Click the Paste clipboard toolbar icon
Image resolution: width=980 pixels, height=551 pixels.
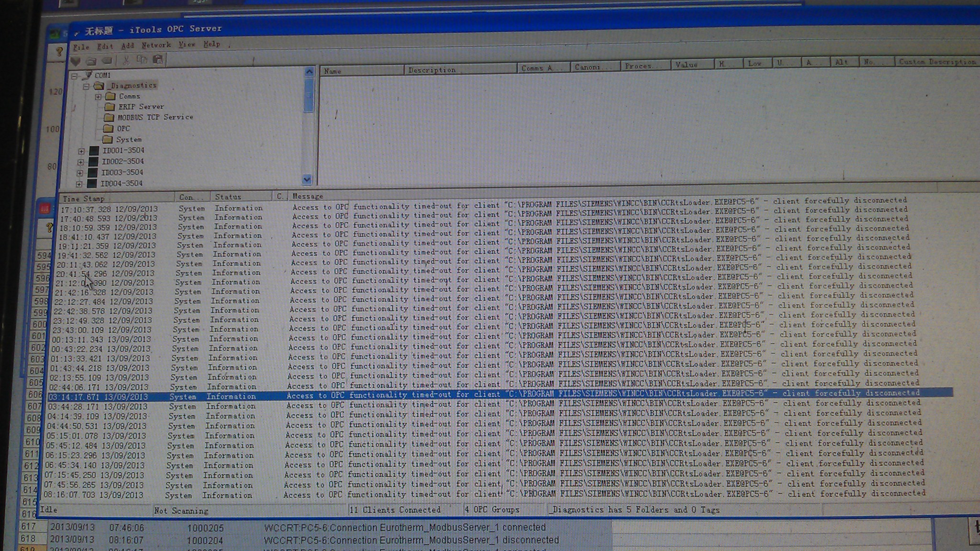[157, 60]
